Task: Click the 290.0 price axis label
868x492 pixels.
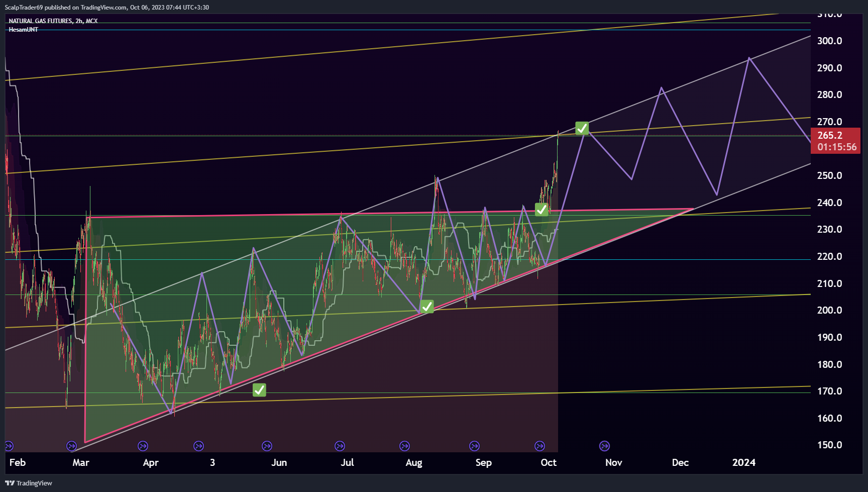Action: click(x=829, y=68)
